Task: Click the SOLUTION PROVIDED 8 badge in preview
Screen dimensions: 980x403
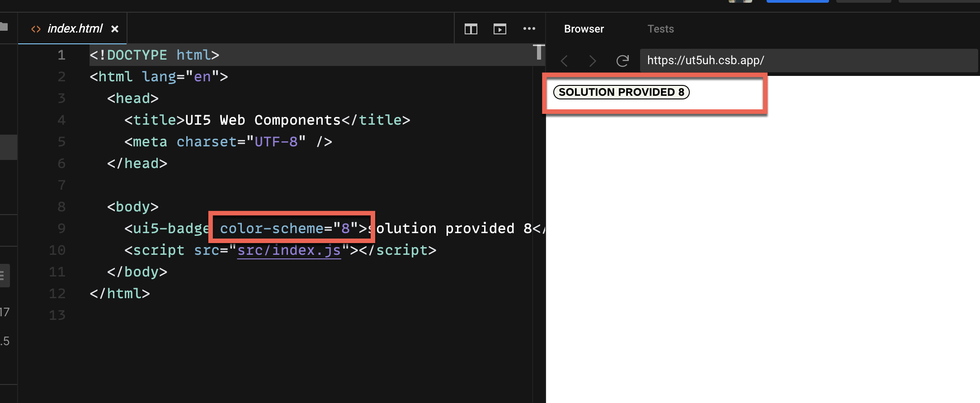Action: (622, 92)
